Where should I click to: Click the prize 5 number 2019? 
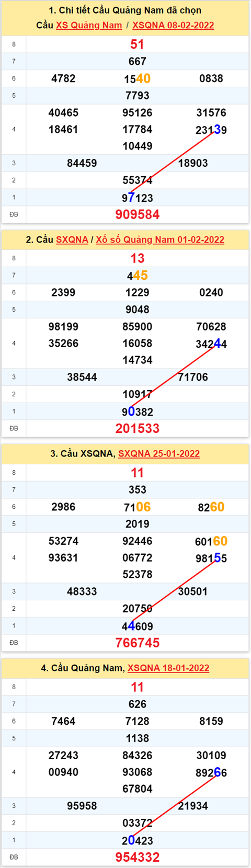pos(138,523)
